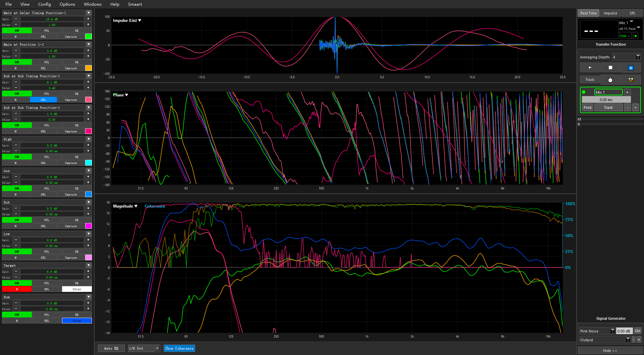The image size is (644, 355).
Task: Click the Show Coherence button
Action: [179, 348]
